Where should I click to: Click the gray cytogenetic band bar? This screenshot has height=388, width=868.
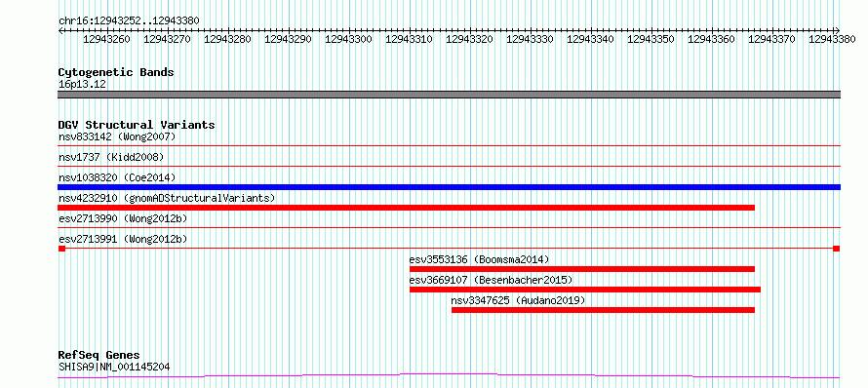[449, 95]
